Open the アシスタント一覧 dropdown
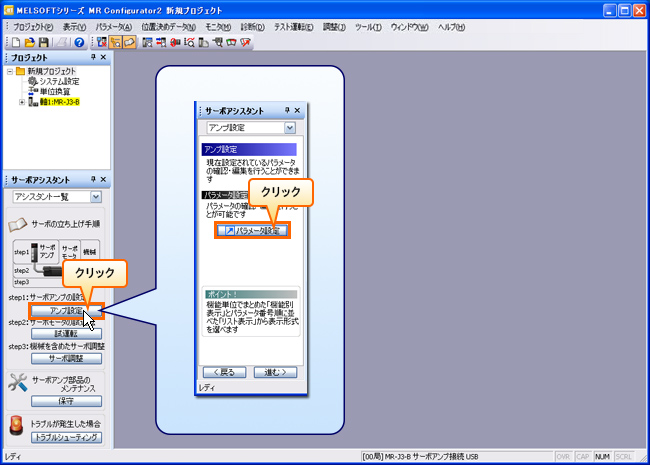650x465 pixels. 97,197
